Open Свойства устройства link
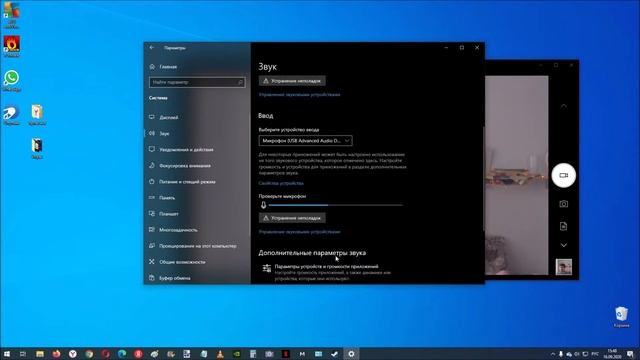The height and width of the screenshot is (360, 640). coord(281,183)
